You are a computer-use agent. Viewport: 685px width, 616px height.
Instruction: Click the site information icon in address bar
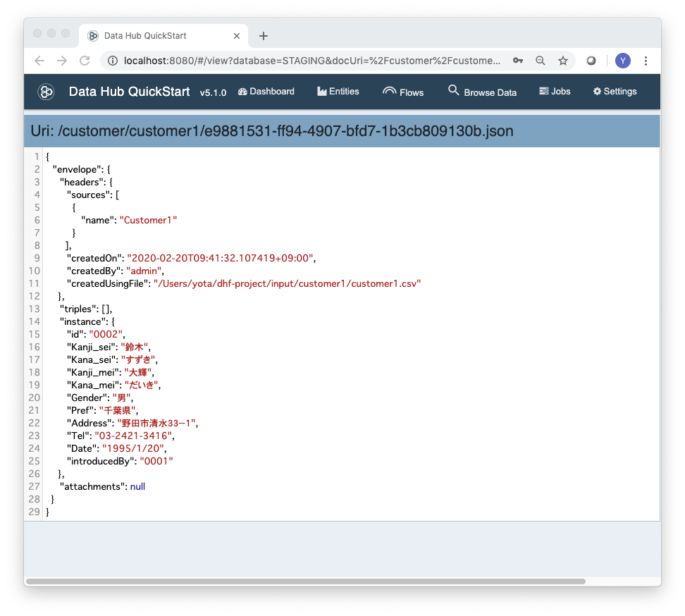pos(113,61)
